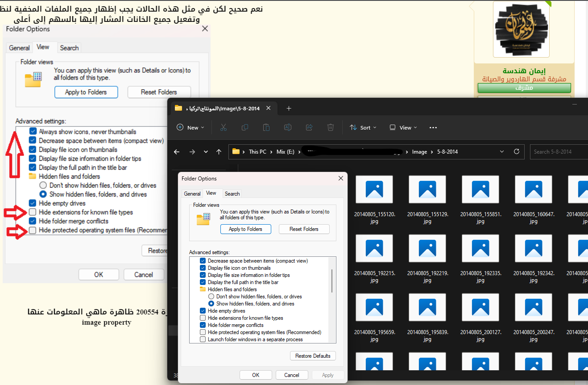The image size is (588, 385).
Task: Expand the chevron after 'Image' breadcrumb
Action: [x=431, y=152]
